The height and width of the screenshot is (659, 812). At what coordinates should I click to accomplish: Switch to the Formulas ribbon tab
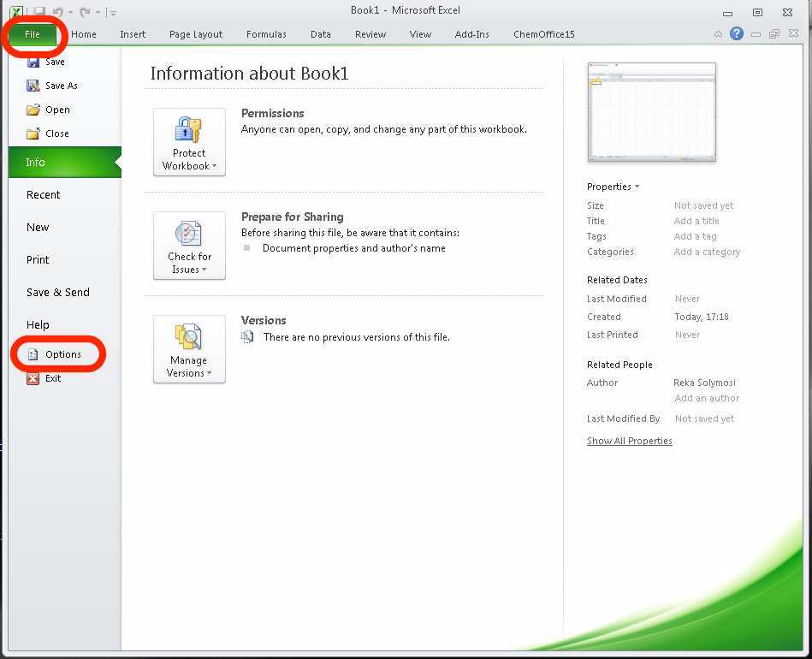(x=266, y=34)
